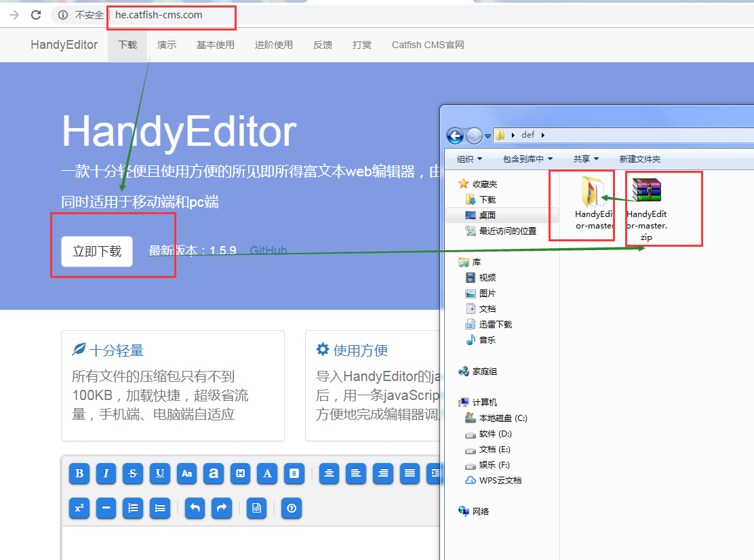The width and height of the screenshot is (754, 560).
Task: Open the Explorer recent pages dropdown arrow
Action: click(488, 136)
